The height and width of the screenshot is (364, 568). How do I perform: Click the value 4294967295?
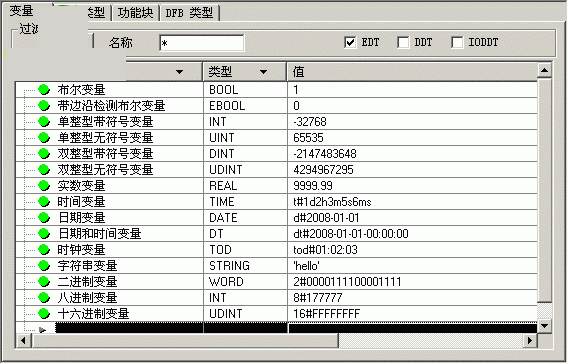click(x=323, y=169)
